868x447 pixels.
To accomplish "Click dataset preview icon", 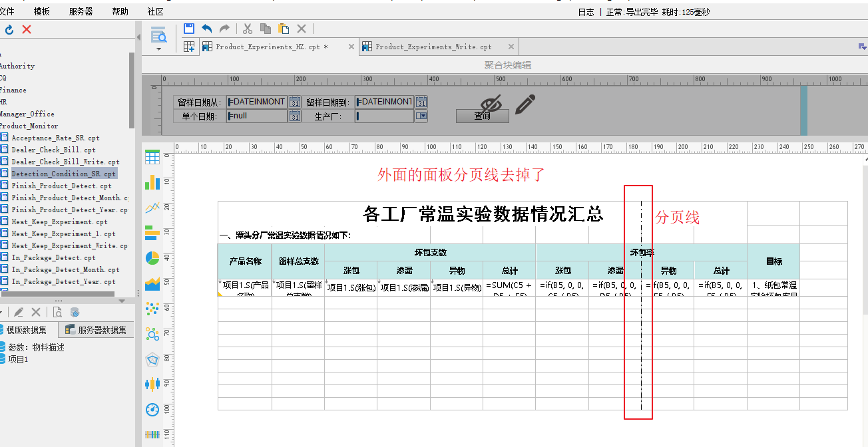I will (57, 312).
